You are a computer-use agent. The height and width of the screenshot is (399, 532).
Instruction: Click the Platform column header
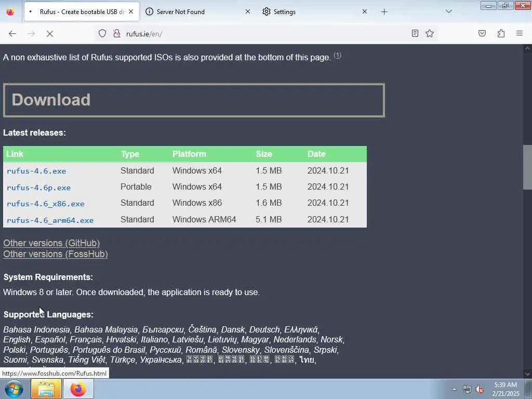coord(189,154)
